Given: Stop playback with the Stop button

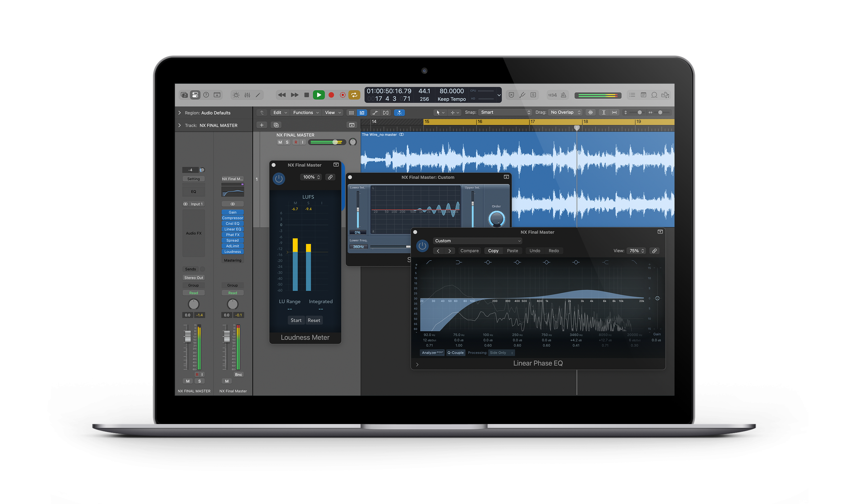Looking at the screenshot, I should click(x=306, y=95).
